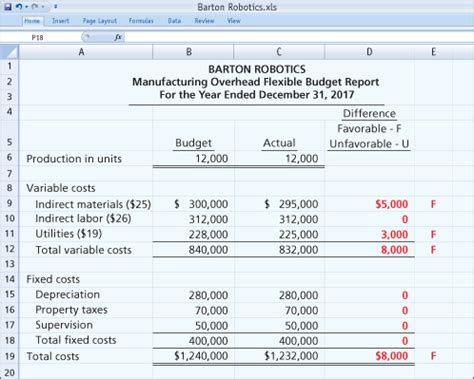Click the Save icon in the quick access toolbar
474x379 pixels.
point(8,6)
